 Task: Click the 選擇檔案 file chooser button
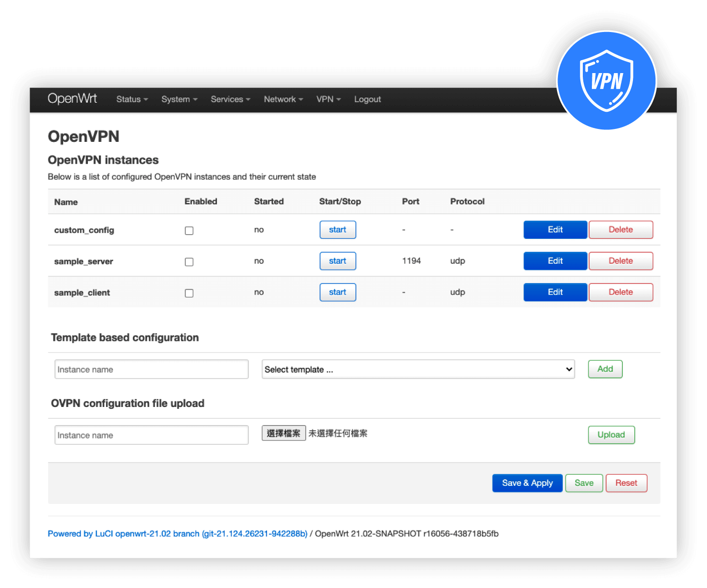(x=284, y=433)
